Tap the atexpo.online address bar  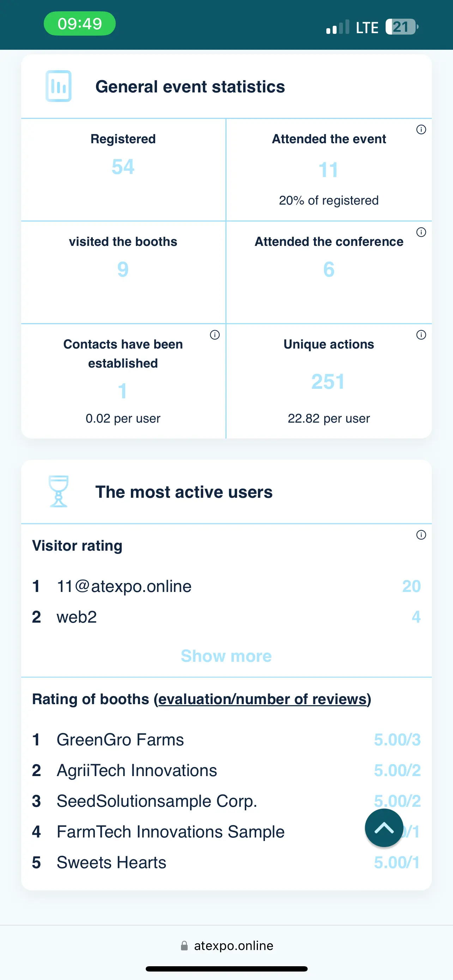pos(227,945)
